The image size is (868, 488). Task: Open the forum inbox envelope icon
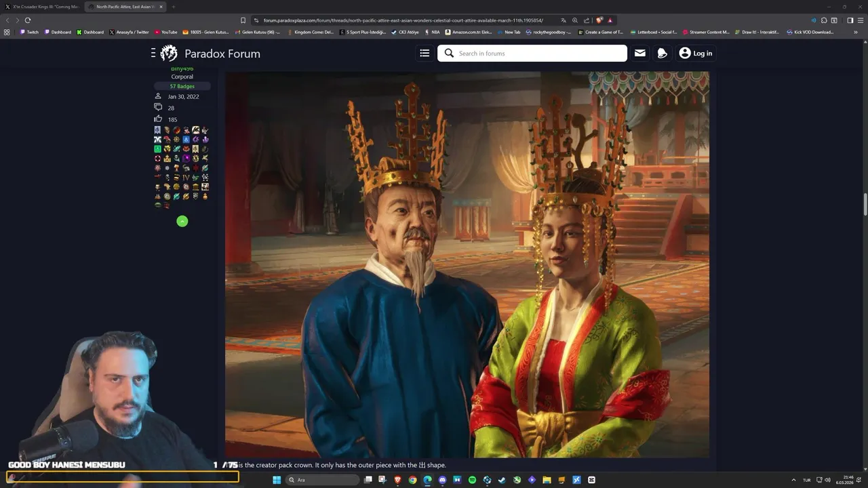point(639,53)
